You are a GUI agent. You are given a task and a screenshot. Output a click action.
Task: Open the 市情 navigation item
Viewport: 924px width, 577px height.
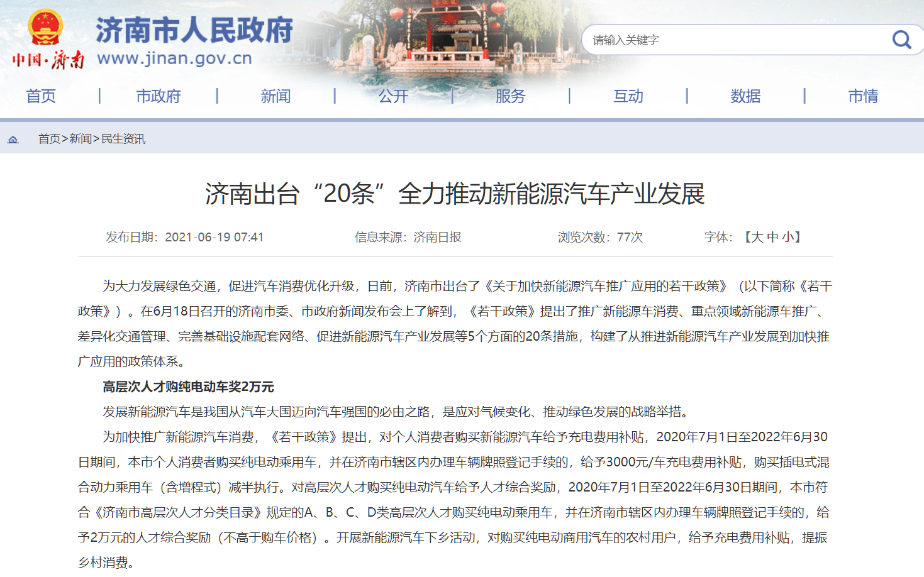[x=863, y=96]
